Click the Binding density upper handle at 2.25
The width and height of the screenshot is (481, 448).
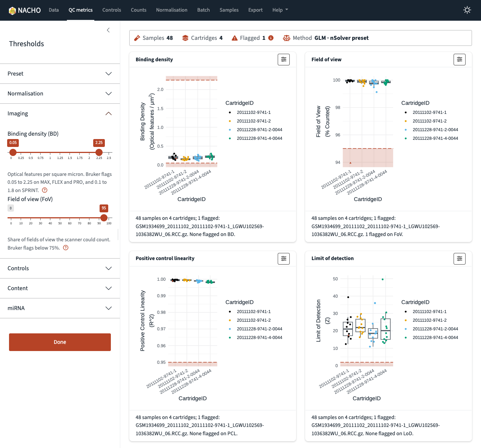tap(99, 152)
